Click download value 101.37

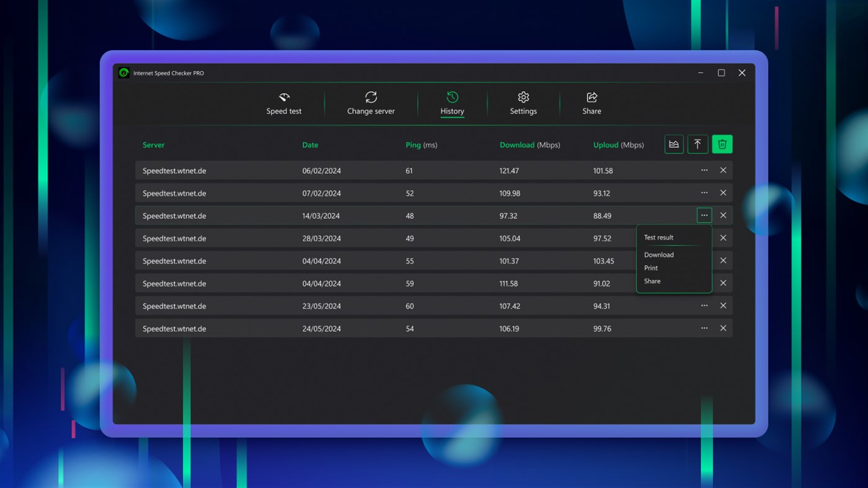[509, 261]
